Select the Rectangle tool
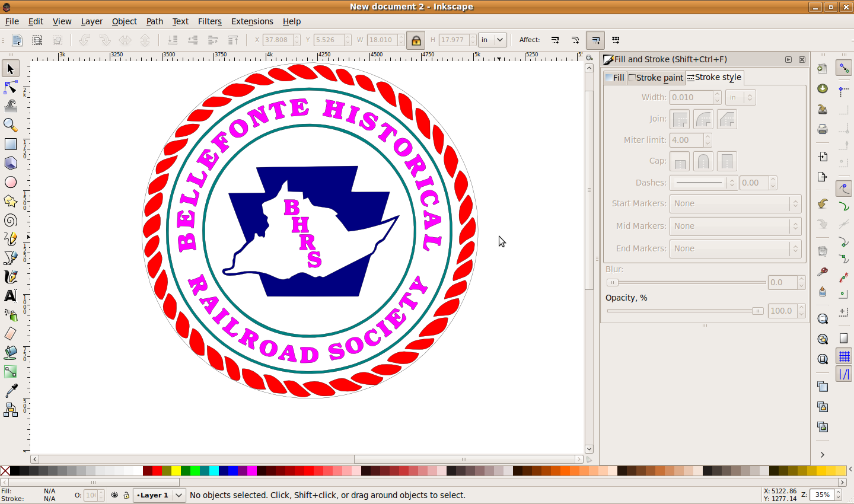This screenshot has height=504, width=854. point(10,144)
